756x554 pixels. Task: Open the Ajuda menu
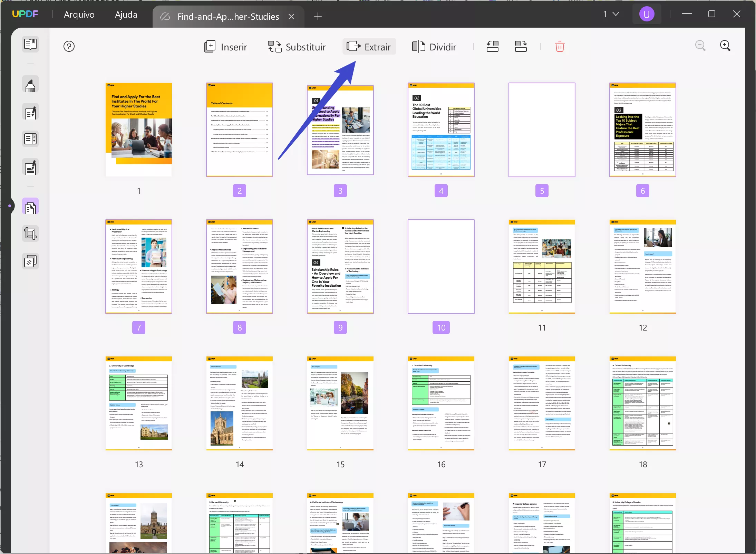[126, 15]
